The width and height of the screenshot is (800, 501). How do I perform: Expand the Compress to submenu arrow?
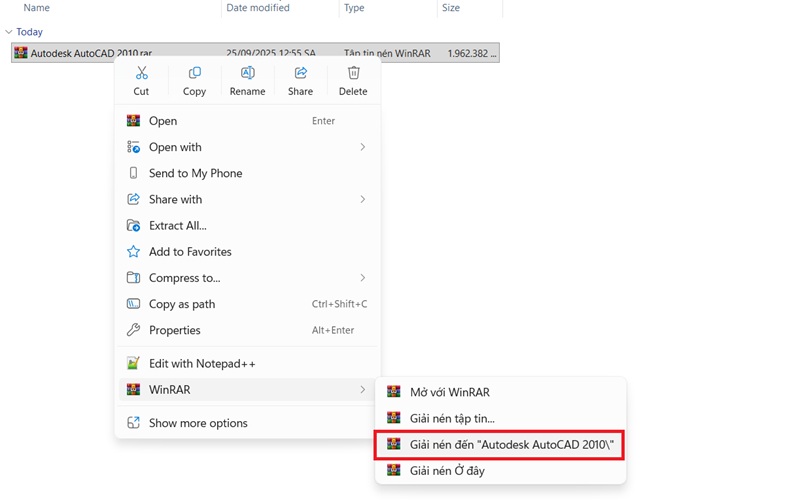[363, 278]
